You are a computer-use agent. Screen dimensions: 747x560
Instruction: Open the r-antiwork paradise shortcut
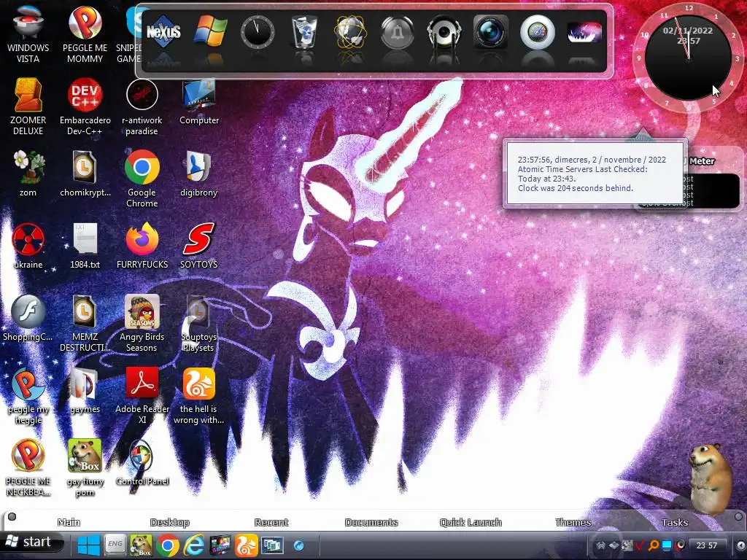142,106
